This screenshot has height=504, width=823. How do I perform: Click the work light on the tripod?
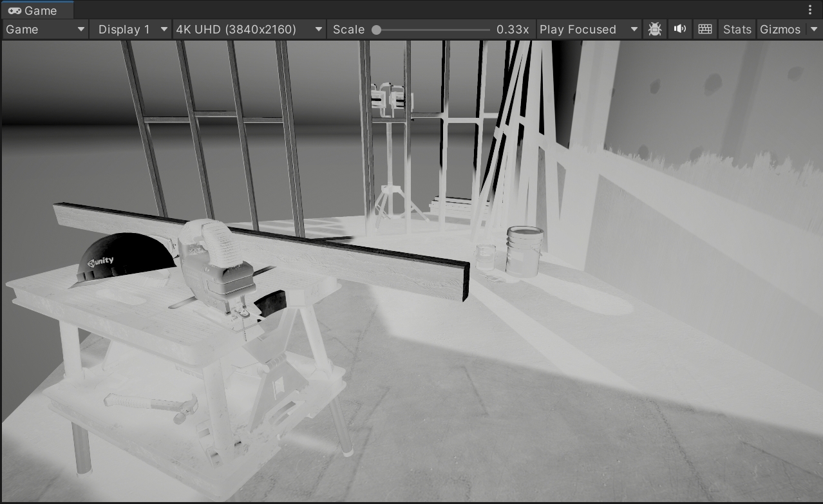pos(390,99)
